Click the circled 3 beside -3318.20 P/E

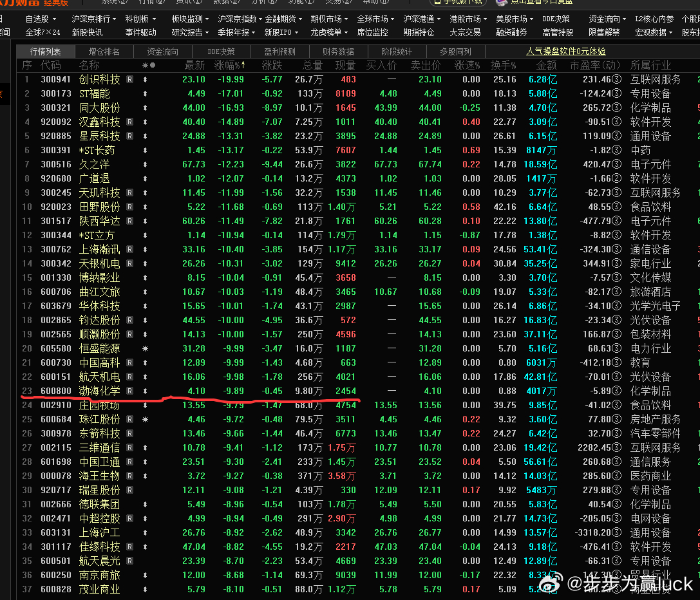point(616,532)
